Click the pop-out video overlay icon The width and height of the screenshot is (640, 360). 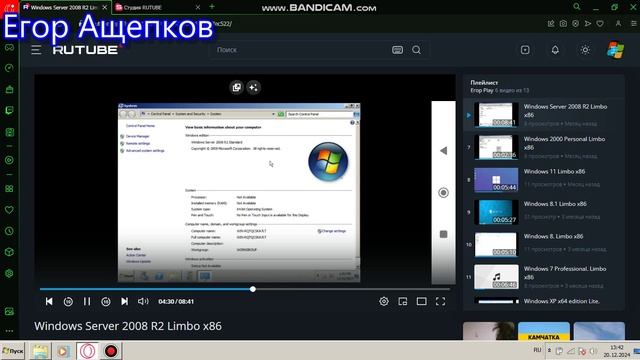pos(236,87)
